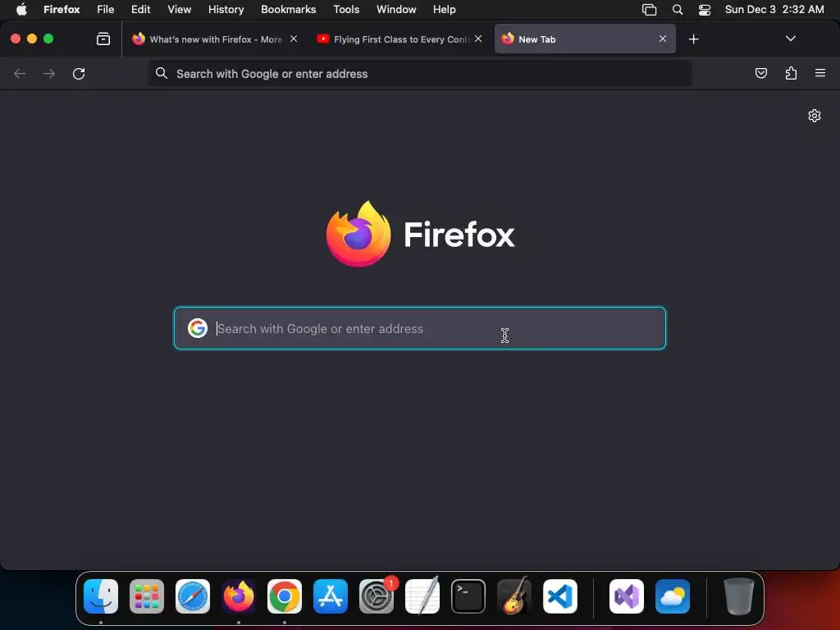This screenshot has width=840, height=630.
Task: Open a new tab with plus button
Action: [694, 39]
